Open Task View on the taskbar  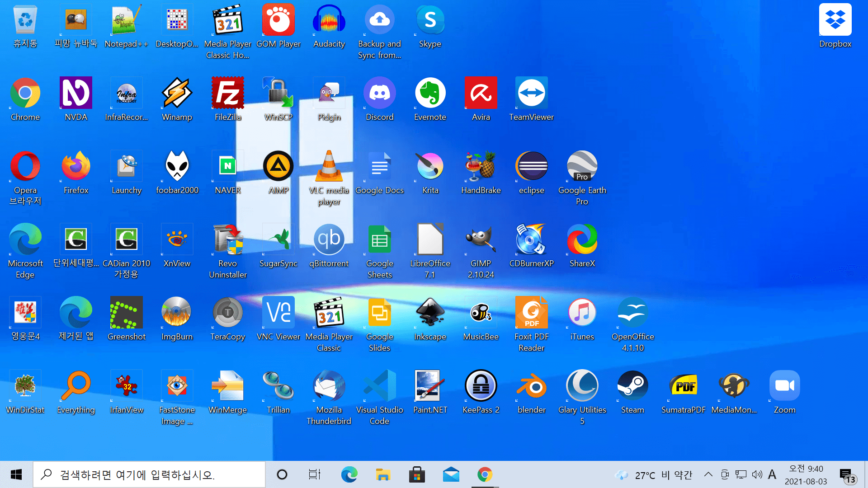pyautogui.click(x=315, y=474)
